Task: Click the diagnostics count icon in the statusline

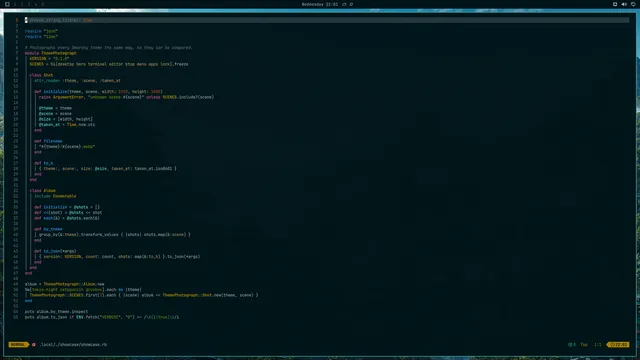Action: coord(572,344)
